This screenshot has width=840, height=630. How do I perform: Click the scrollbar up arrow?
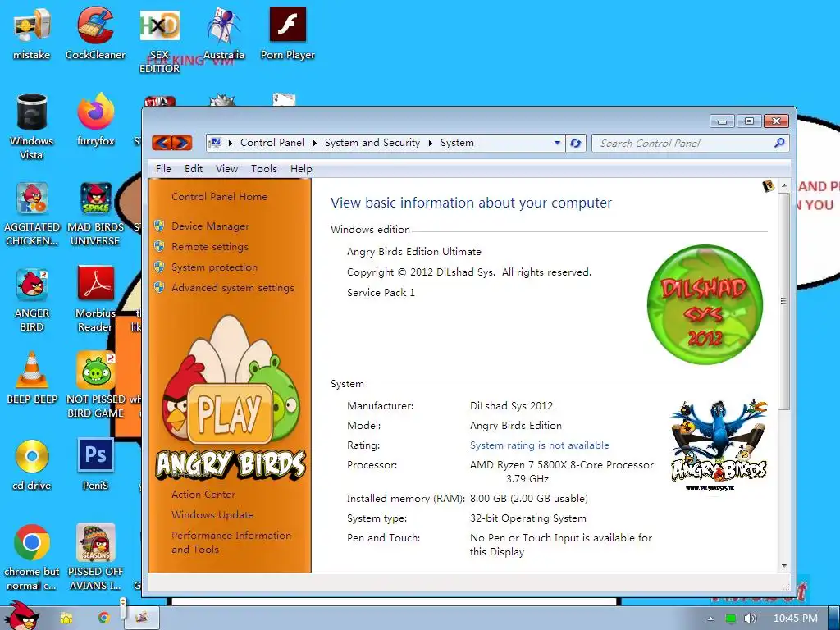[x=784, y=186]
